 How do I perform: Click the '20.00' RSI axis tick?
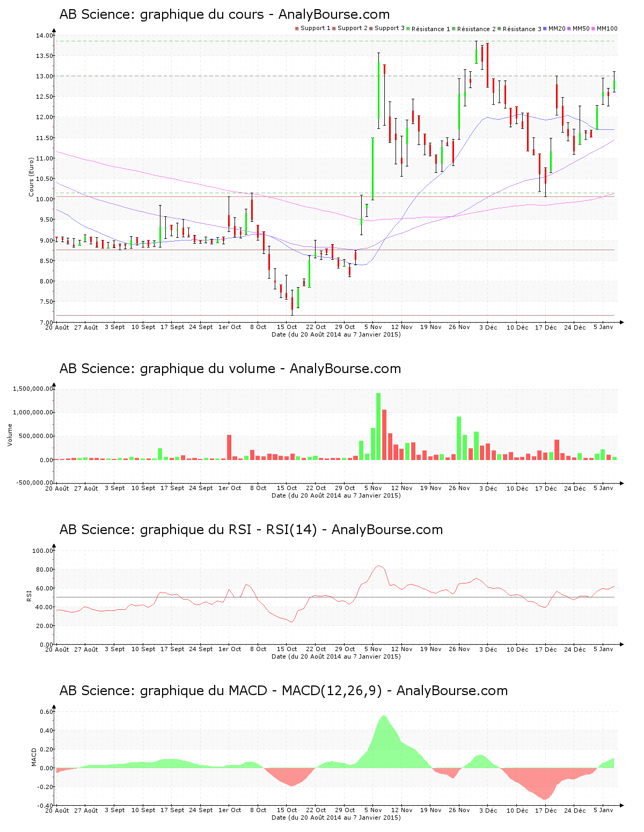(x=45, y=626)
